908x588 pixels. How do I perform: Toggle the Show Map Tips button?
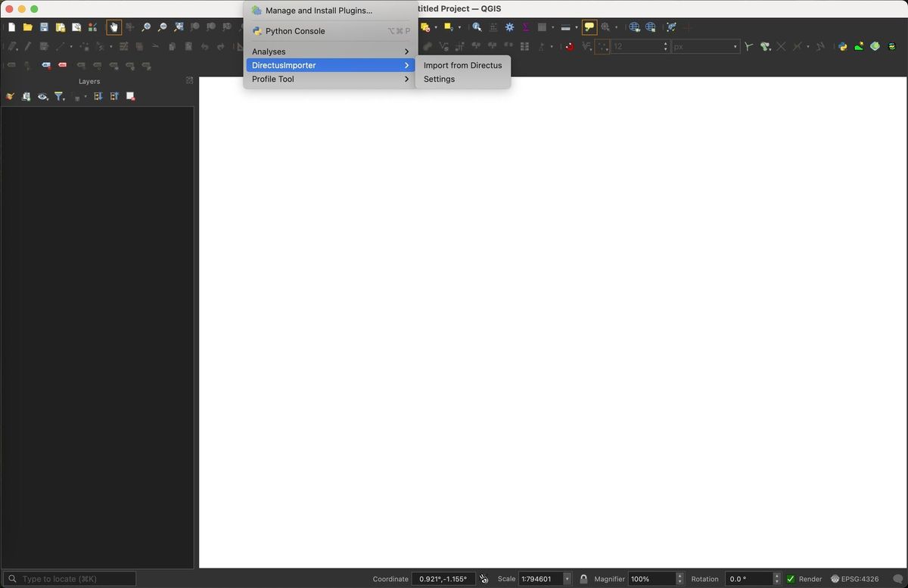[589, 26]
